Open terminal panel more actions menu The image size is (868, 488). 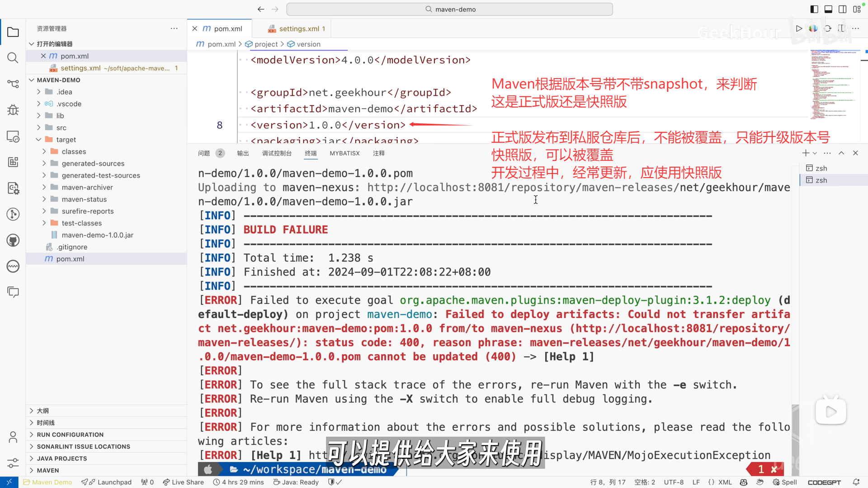click(827, 153)
